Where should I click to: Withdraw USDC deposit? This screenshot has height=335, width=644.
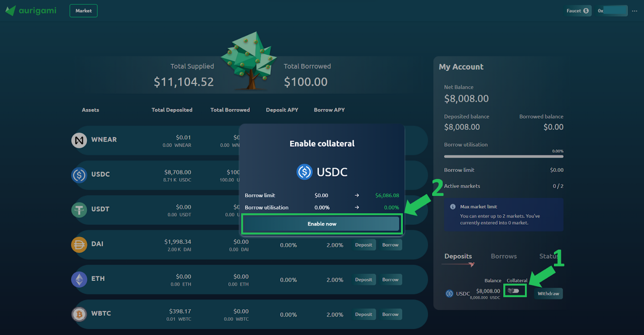click(548, 294)
